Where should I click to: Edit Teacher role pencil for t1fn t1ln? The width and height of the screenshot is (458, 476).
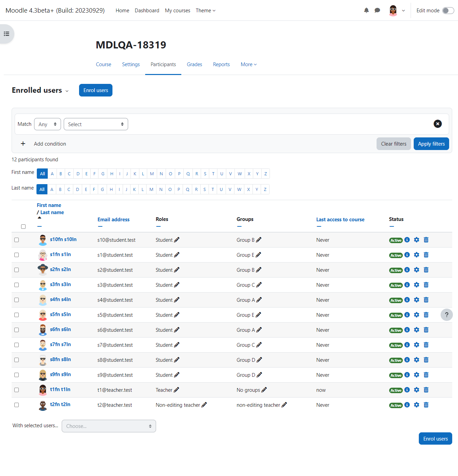point(177,390)
